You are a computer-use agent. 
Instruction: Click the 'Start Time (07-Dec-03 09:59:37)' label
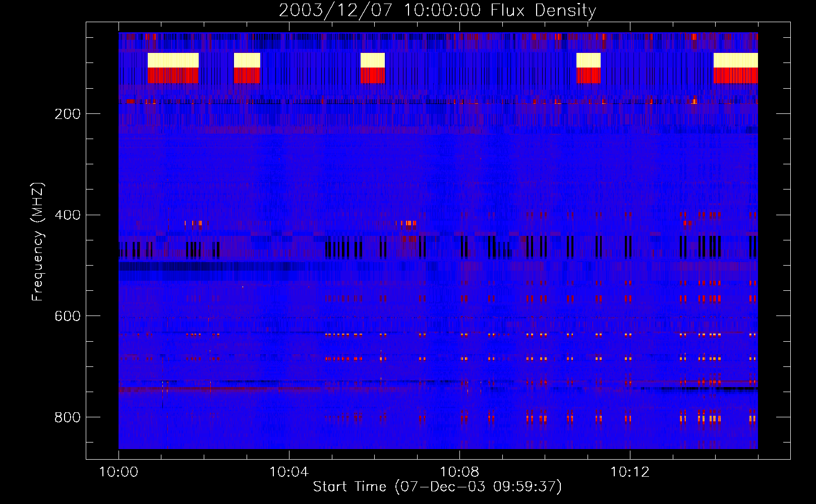(437, 487)
